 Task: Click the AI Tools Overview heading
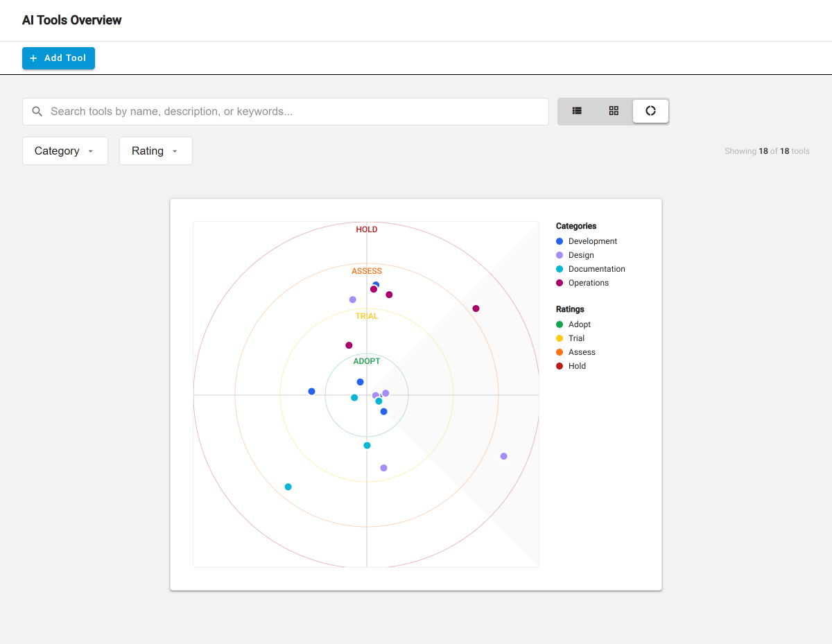(x=71, y=20)
